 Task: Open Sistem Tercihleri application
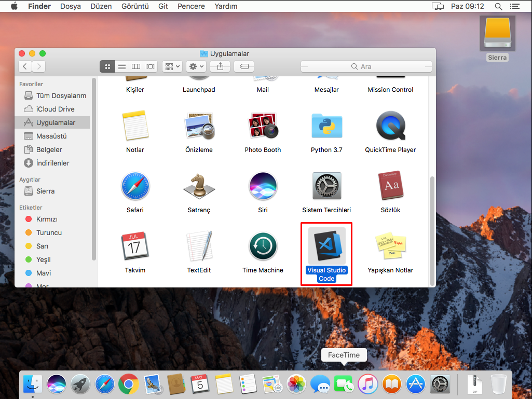tap(326, 186)
